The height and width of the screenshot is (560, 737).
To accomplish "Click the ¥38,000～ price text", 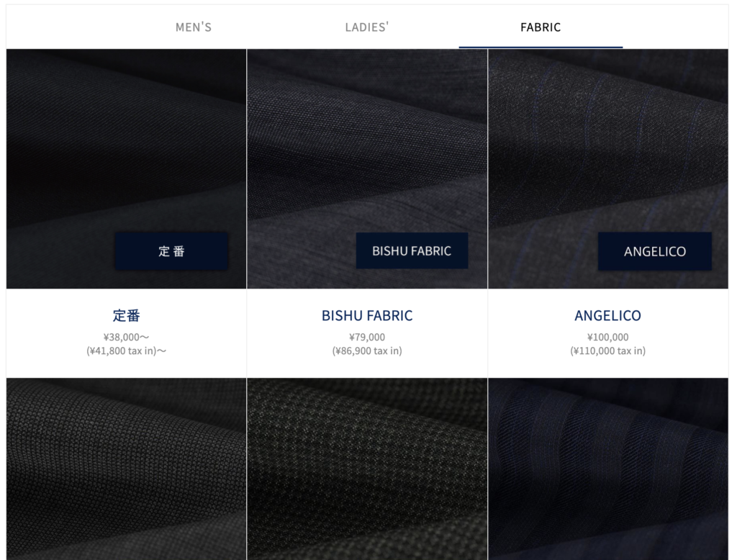I will [127, 337].
